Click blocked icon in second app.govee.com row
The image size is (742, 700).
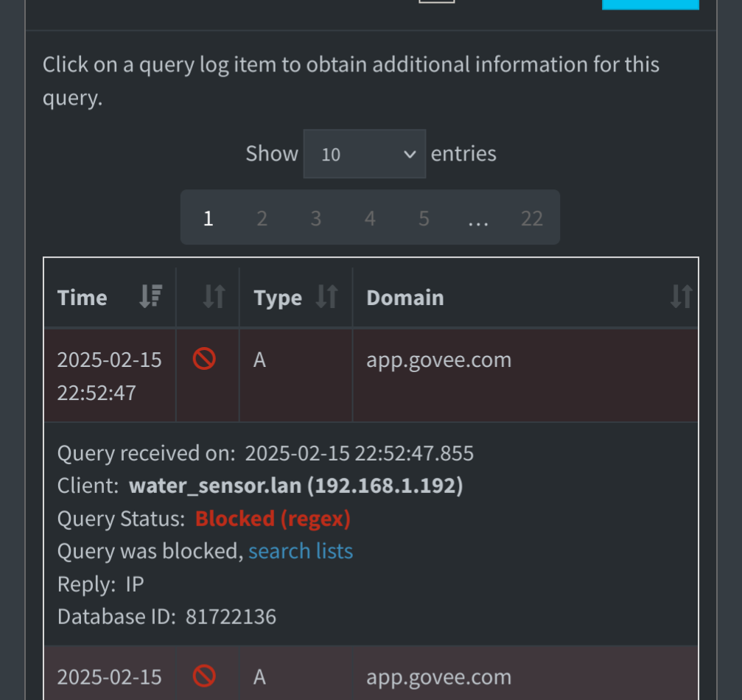(x=204, y=676)
